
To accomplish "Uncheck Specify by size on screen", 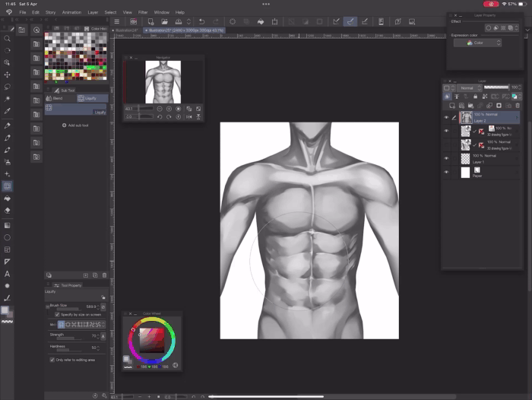I will [x=57, y=314].
